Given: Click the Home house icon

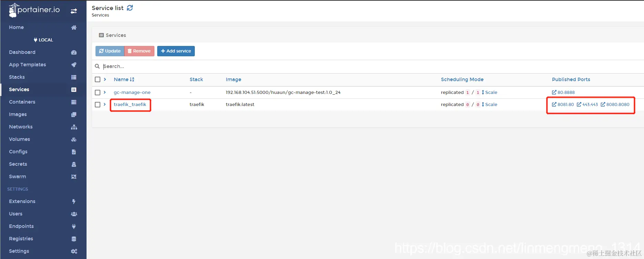Looking at the screenshot, I should click(74, 27).
